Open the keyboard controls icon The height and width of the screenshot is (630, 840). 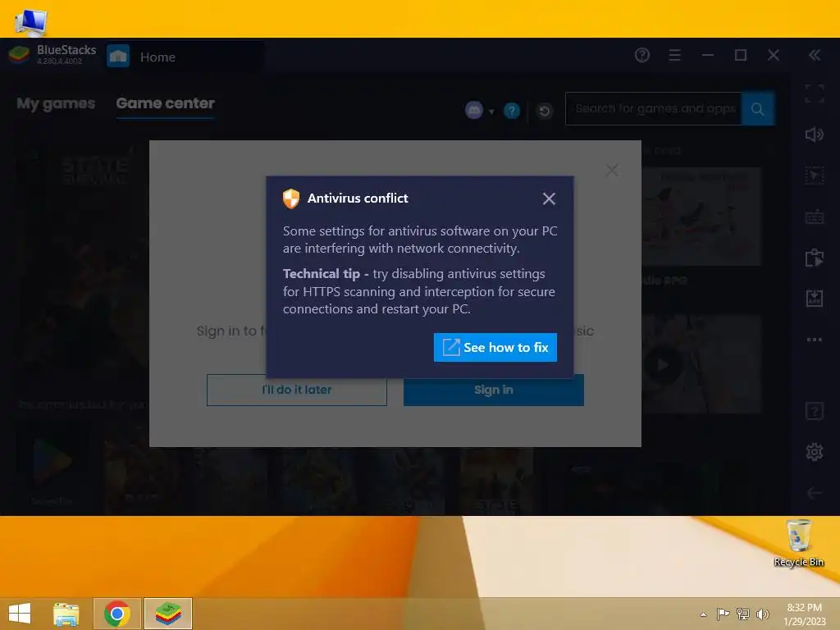pos(815,217)
